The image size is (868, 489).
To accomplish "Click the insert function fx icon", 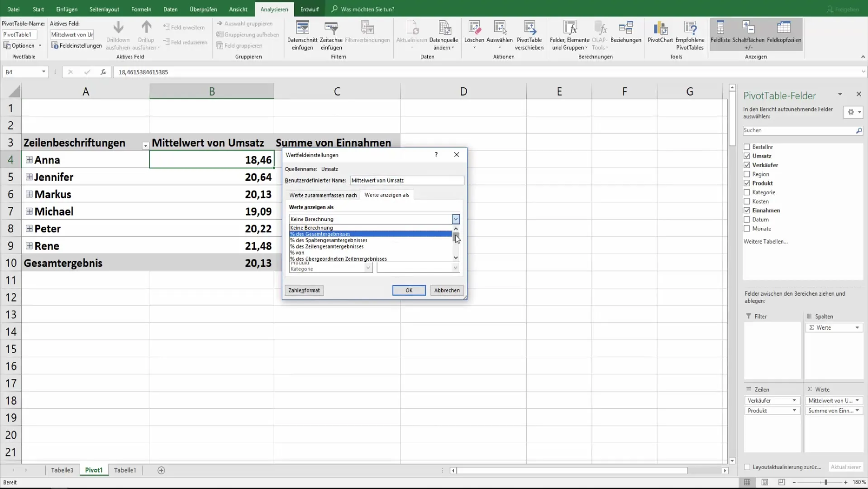I will pyautogui.click(x=103, y=72).
